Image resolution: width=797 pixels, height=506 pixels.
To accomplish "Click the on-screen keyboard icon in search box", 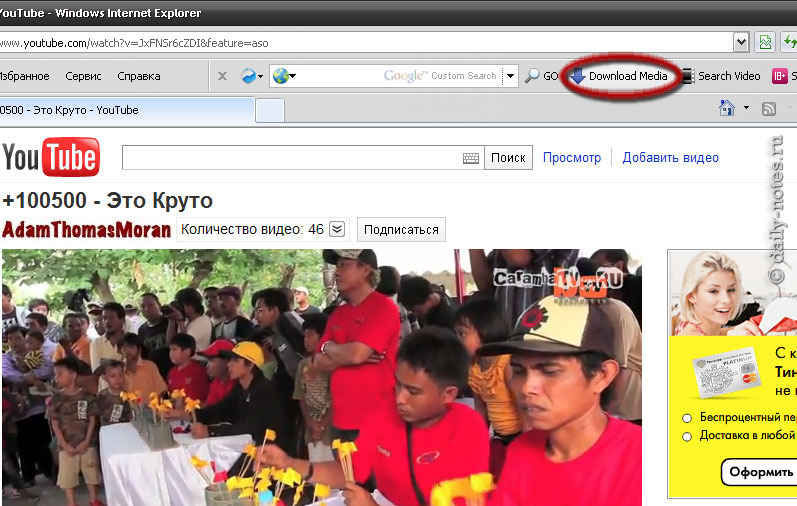I will 471,158.
